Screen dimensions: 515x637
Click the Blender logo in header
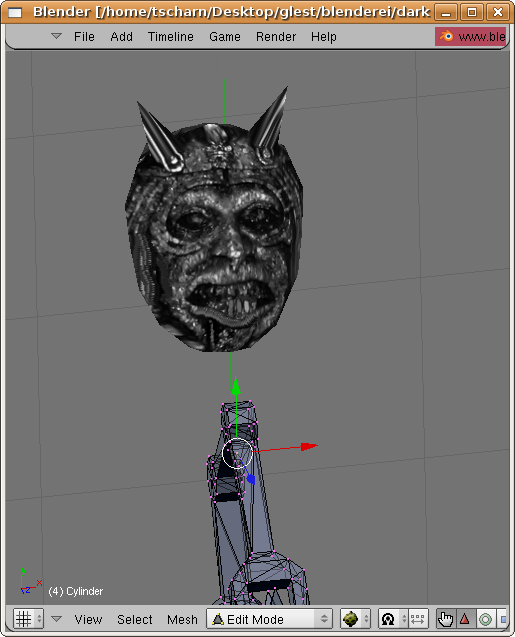click(446, 36)
